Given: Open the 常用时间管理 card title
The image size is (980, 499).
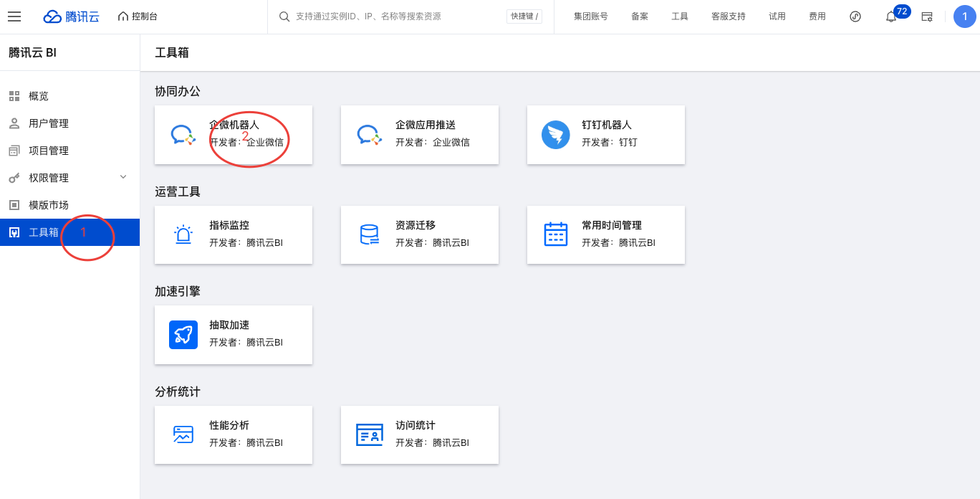Looking at the screenshot, I should pos(612,225).
